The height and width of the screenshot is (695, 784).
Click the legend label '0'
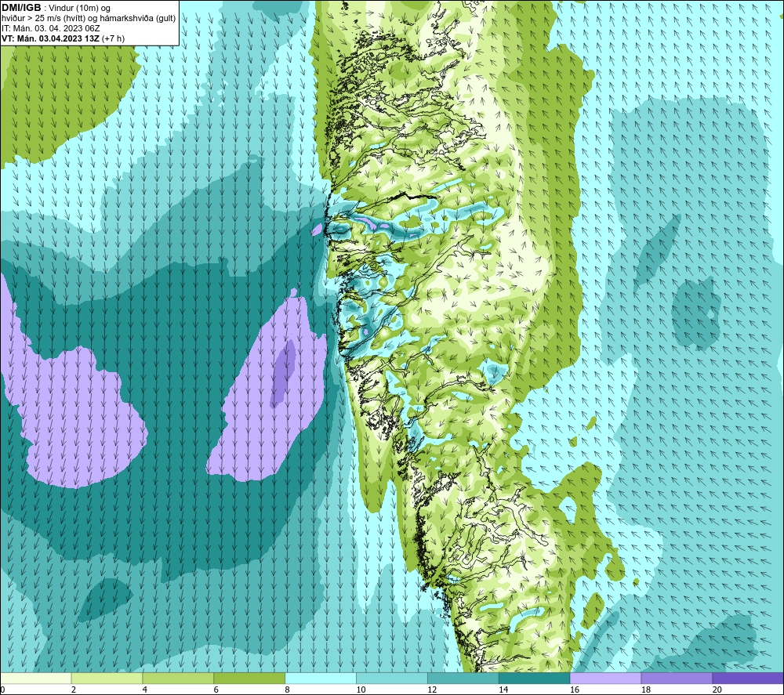pos(2,690)
